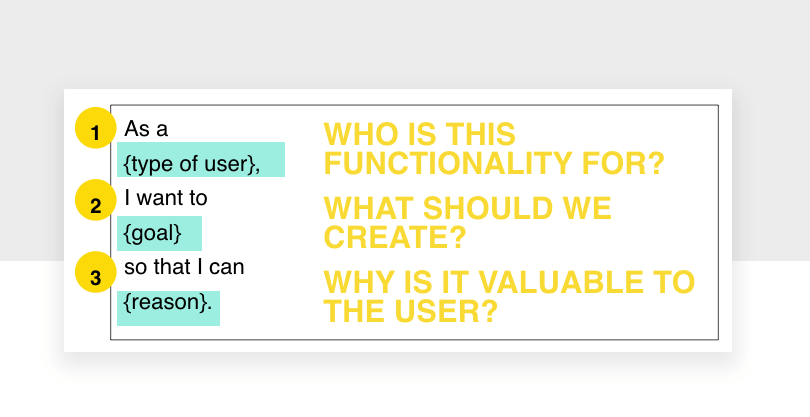Click the 'CREATE?' heading word

(x=395, y=237)
